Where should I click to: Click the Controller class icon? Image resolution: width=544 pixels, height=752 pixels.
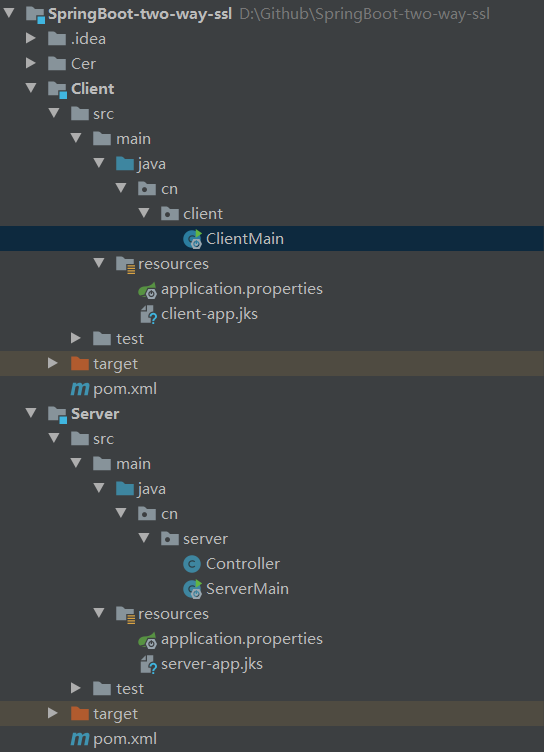[192, 564]
